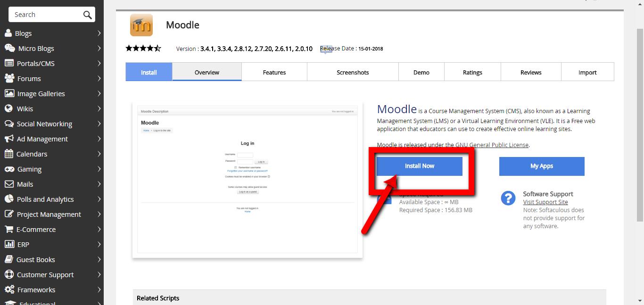Click the ERP chart icon
644x305 pixels.
pyautogui.click(x=9, y=244)
